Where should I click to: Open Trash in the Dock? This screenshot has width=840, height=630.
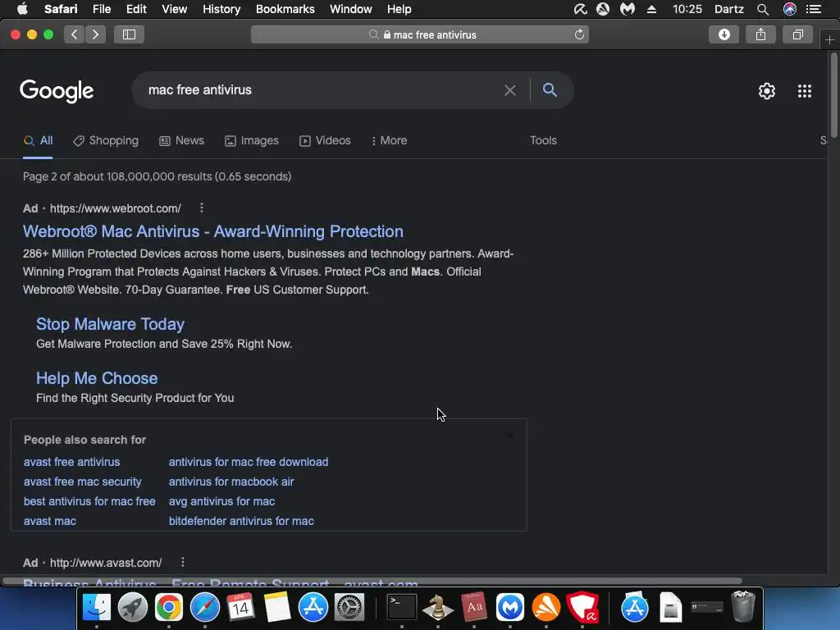click(x=743, y=606)
